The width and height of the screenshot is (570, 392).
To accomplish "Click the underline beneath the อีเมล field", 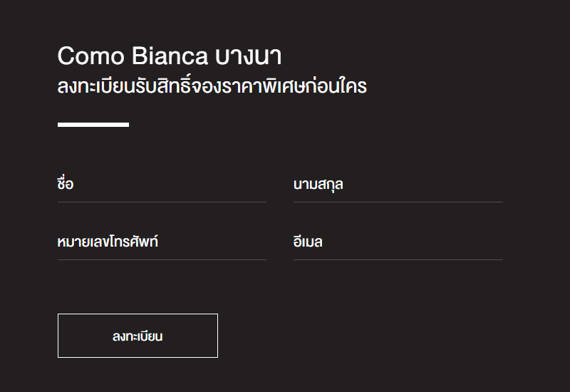I will click(x=398, y=260).
